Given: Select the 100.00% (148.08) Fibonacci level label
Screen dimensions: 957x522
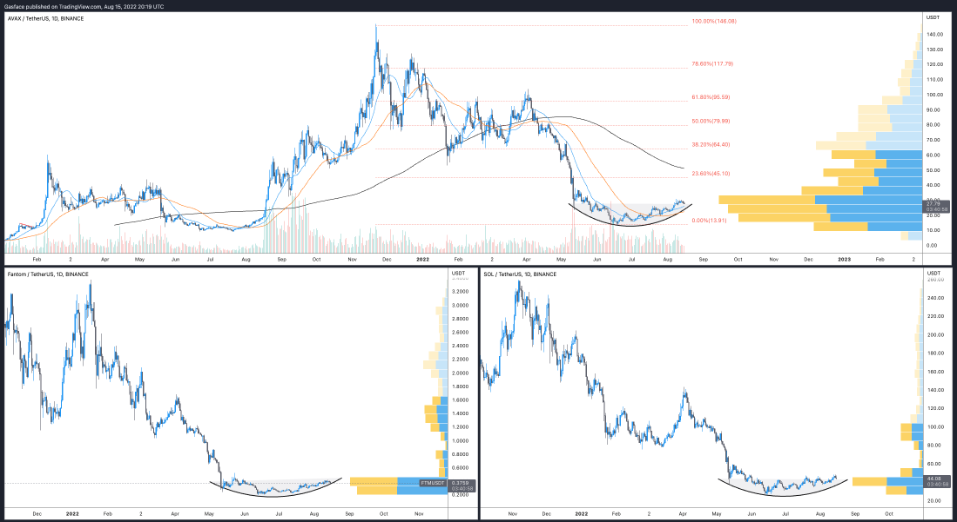Looking at the screenshot, I should pyautogui.click(x=713, y=21).
